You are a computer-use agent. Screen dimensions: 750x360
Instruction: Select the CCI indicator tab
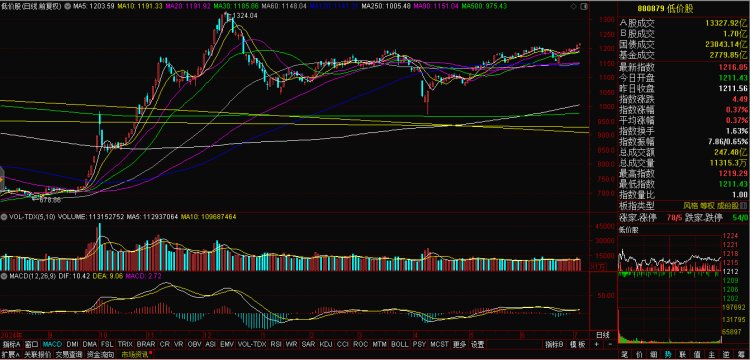(x=342, y=344)
